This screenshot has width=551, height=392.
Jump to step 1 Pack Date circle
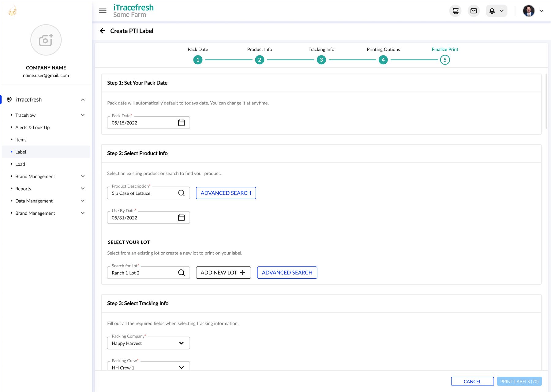[198, 60]
